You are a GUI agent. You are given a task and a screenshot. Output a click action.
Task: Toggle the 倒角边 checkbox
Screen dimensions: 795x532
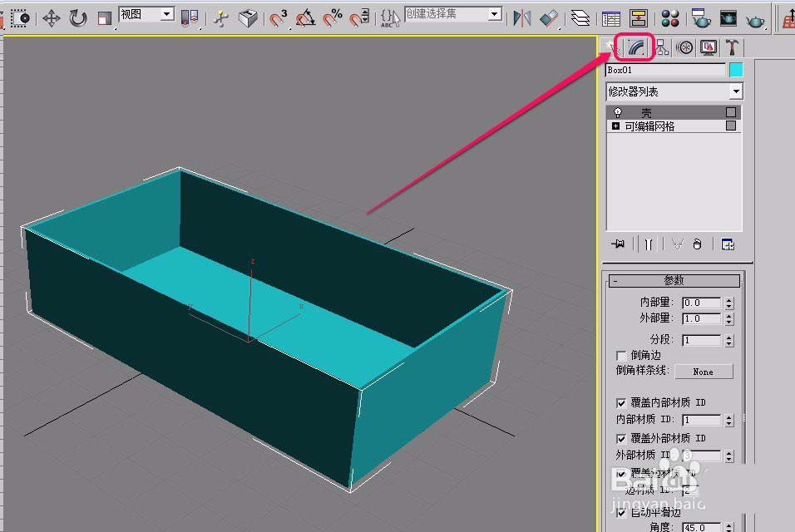point(621,355)
